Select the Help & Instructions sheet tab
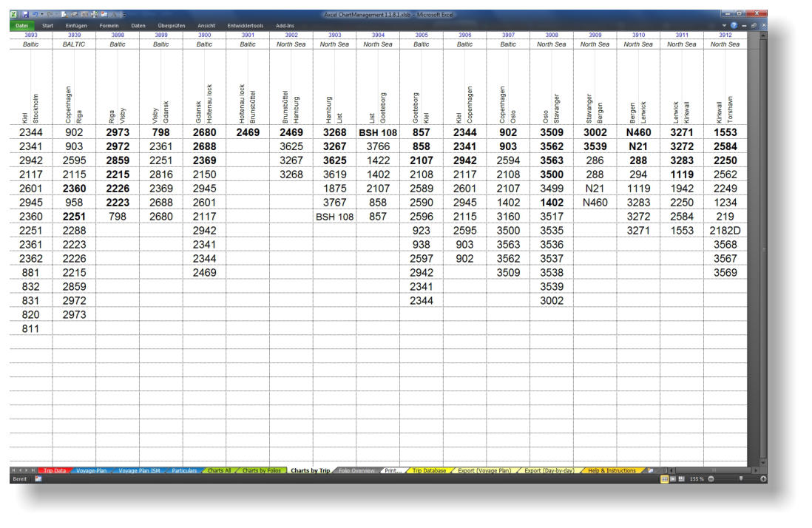The image size is (812, 528). [x=612, y=470]
